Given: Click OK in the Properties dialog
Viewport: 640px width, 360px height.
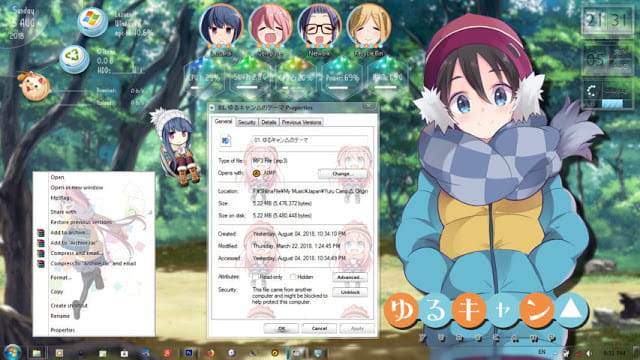Looking at the screenshot, I should click(x=281, y=328).
